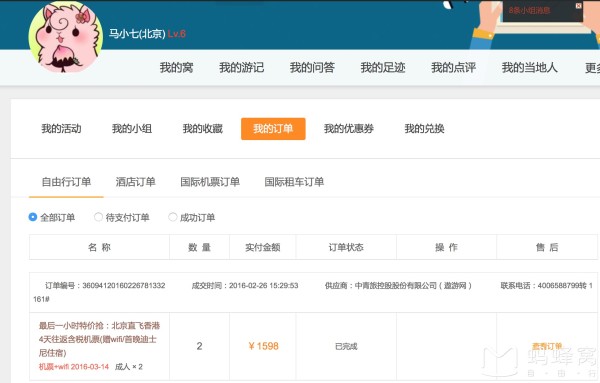Open the Beijing–Hong Kong flight order title

[99, 339]
